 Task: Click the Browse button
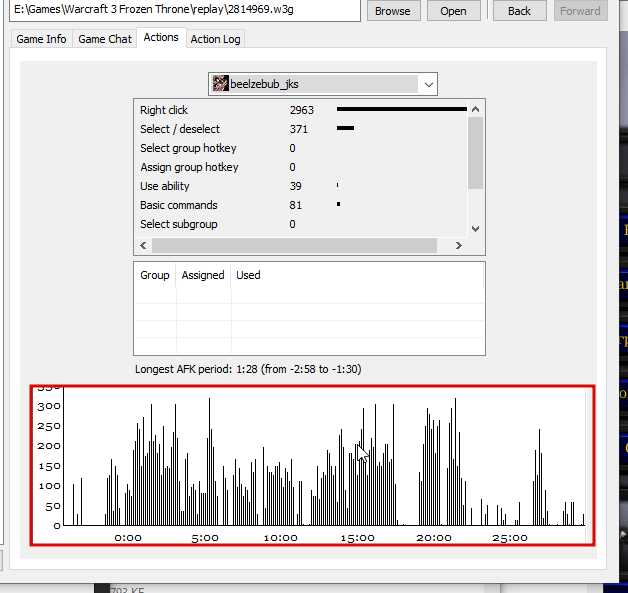click(x=393, y=11)
